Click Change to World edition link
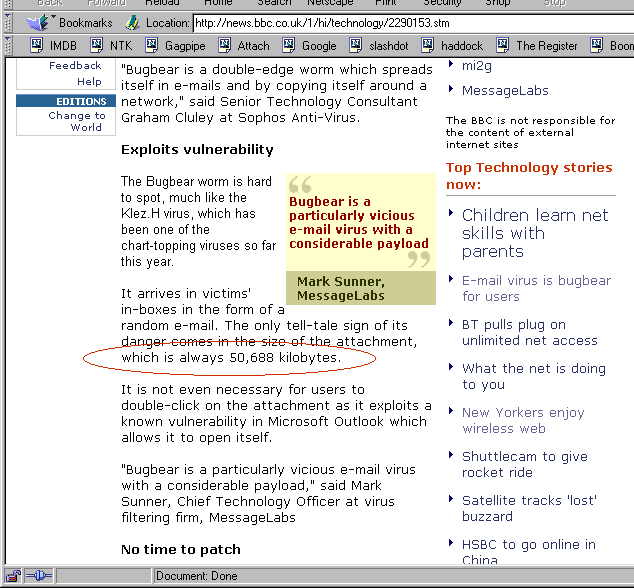This screenshot has height=588, width=634. point(77,121)
